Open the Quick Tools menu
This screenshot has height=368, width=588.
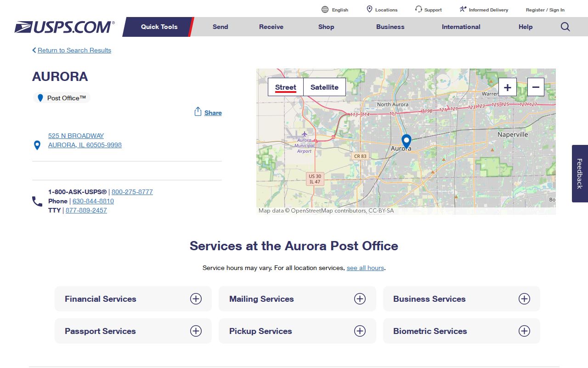(x=159, y=27)
